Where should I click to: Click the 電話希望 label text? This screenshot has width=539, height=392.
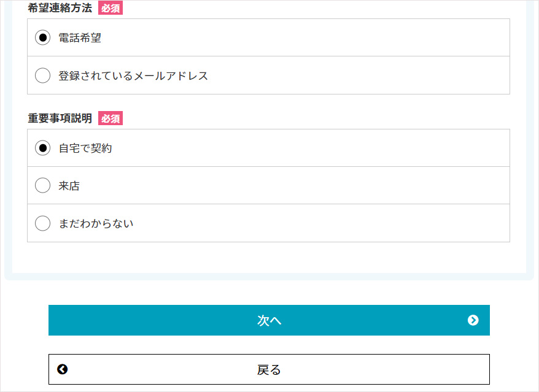pos(80,38)
